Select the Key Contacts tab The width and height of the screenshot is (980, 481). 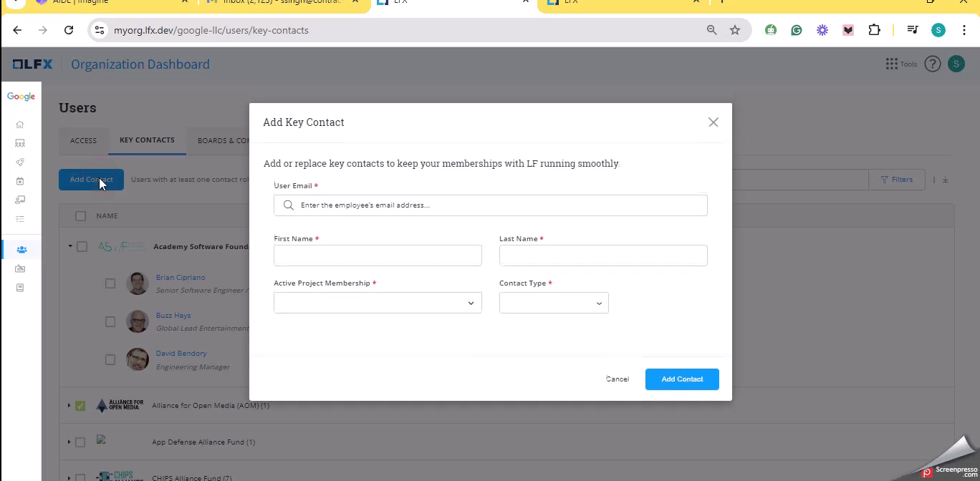(147, 140)
